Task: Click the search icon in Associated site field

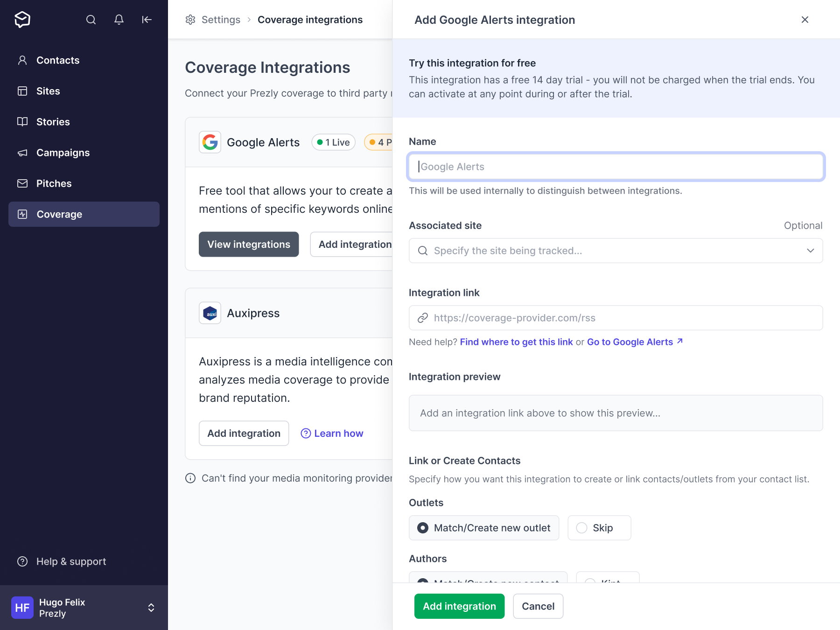Action: [423, 251]
